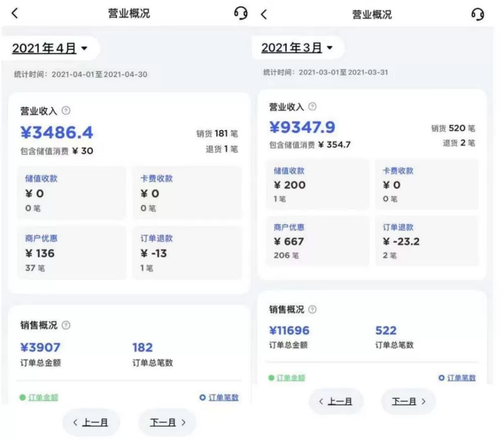Go to 下一月 from March view

coord(408,401)
